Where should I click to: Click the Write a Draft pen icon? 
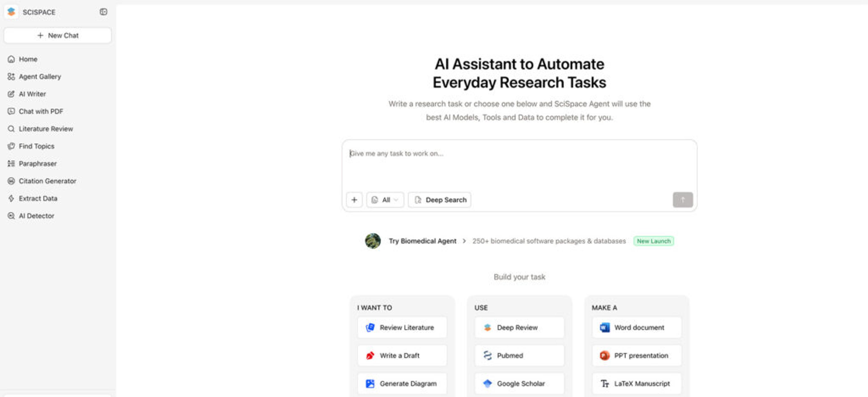tap(370, 356)
